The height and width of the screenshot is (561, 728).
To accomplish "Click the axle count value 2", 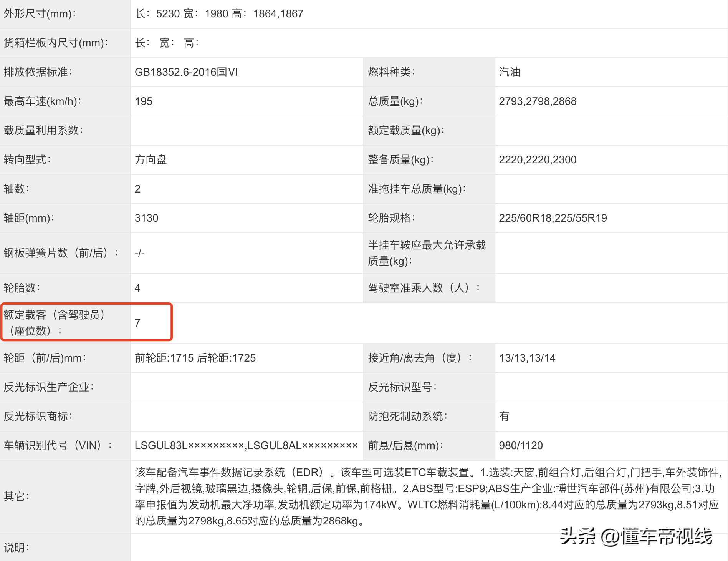I will (137, 189).
